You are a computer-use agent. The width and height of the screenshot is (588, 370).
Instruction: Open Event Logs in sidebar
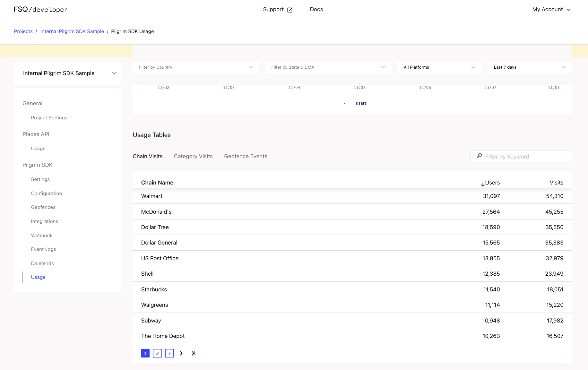point(44,249)
